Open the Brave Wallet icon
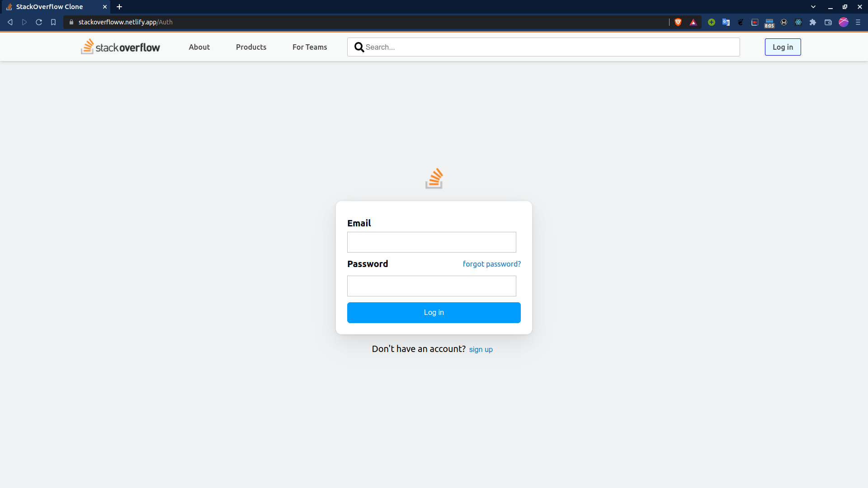Viewport: 868px width, 488px height. pos(828,22)
